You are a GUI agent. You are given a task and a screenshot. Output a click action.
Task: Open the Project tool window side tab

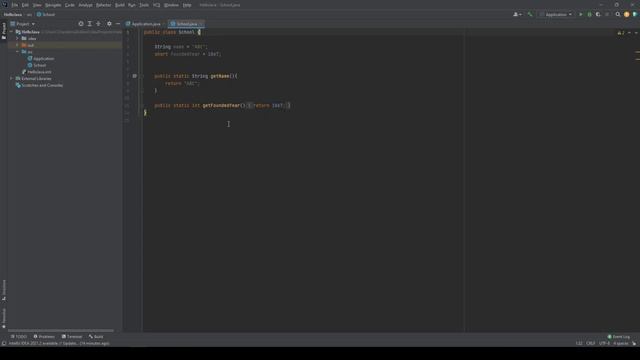[x=4, y=31]
